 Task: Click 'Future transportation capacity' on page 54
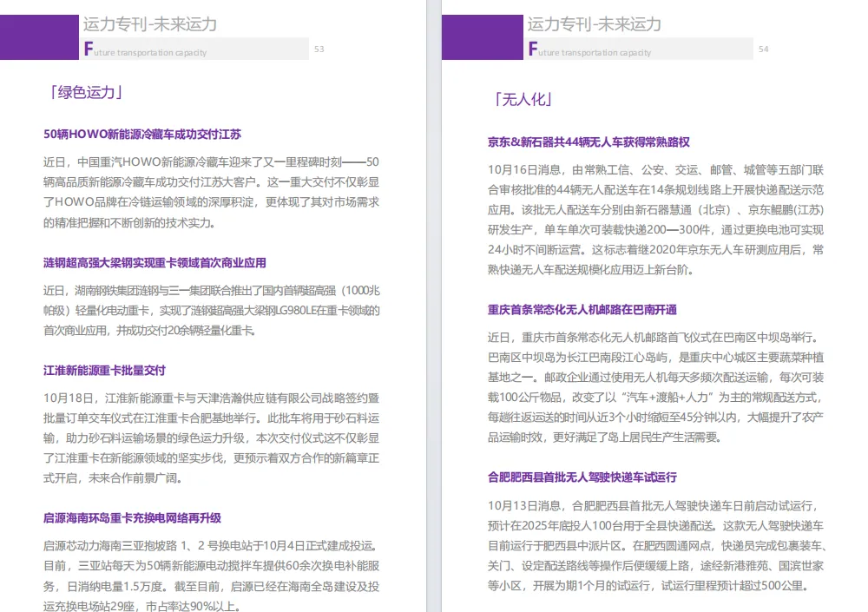pyautogui.click(x=589, y=49)
